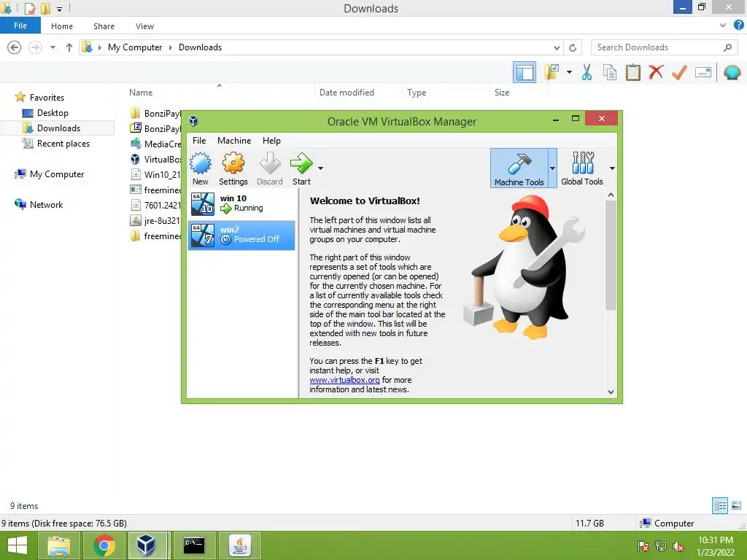Expand the Start button dropdown arrow
Screen dimensions: 747x560
321,168
